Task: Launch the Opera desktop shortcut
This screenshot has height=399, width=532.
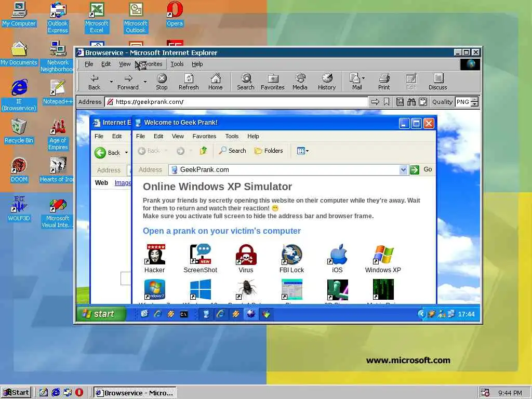Action: point(175,15)
